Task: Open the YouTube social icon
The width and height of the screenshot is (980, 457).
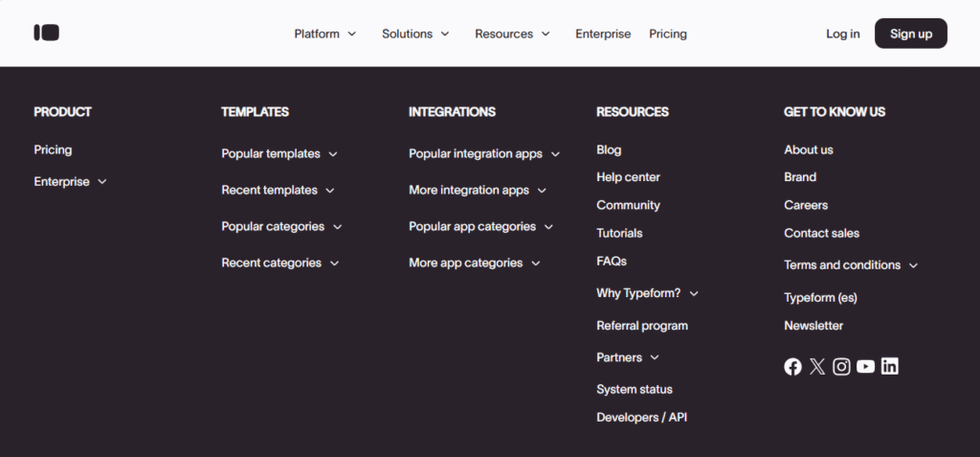Action: (865, 367)
